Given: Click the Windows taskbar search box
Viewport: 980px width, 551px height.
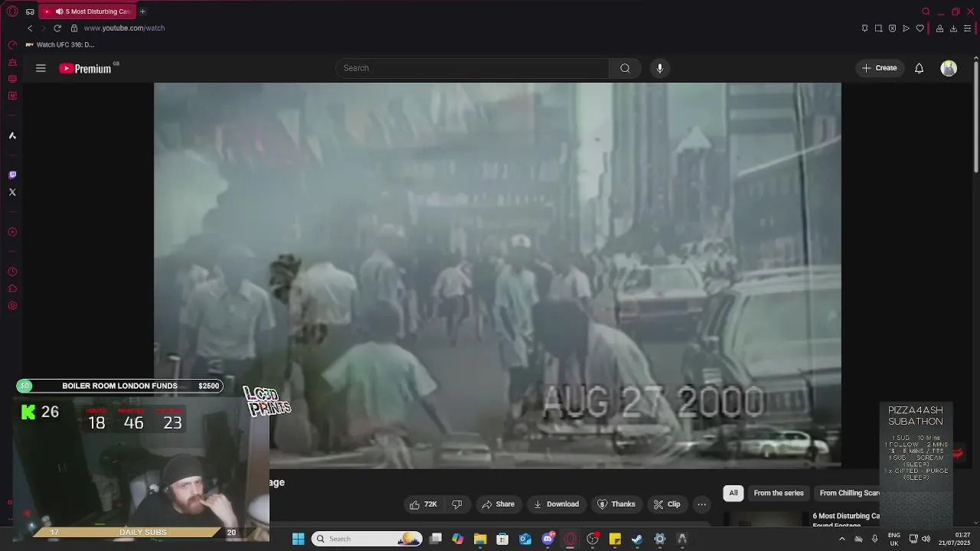Looking at the screenshot, I should point(368,539).
